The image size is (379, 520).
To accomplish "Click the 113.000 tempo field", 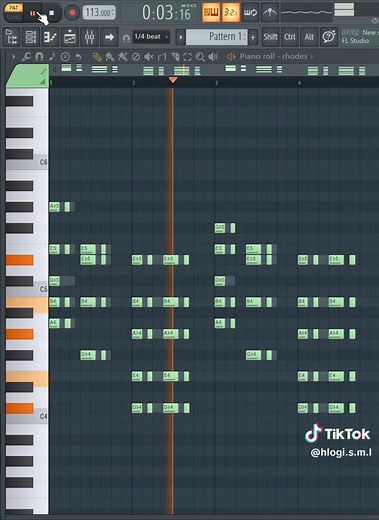I will click(x=99, y=13).
